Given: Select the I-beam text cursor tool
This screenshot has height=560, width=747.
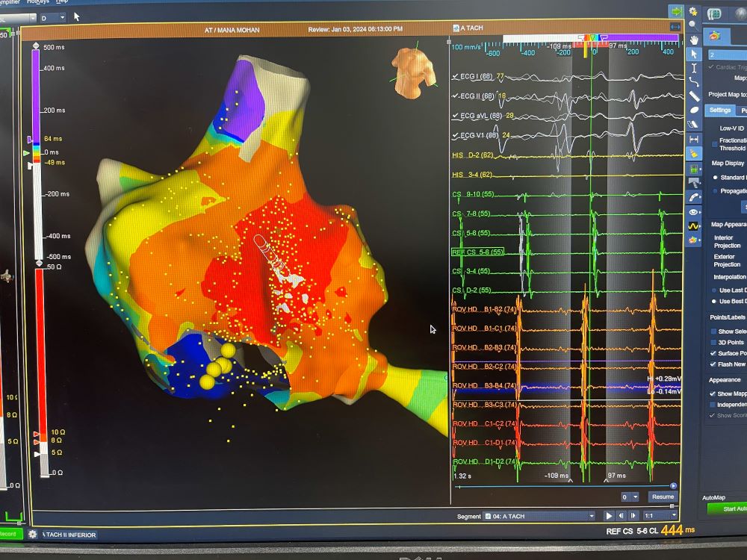Looking at the screenshot, I should click(x=694, y=68).
